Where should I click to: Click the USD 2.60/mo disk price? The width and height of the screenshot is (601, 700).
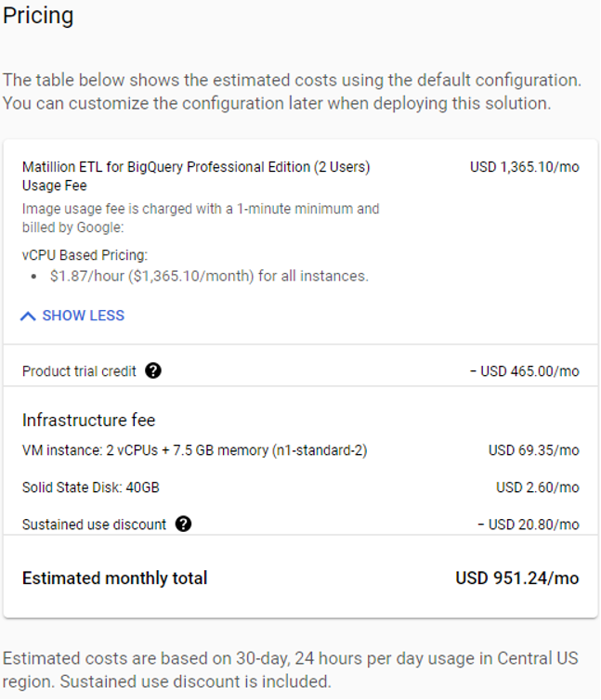[x=538, y=487]
